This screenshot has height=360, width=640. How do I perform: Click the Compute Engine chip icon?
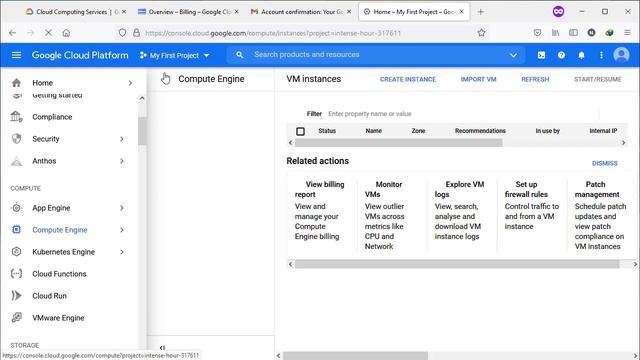pos(16,230)
